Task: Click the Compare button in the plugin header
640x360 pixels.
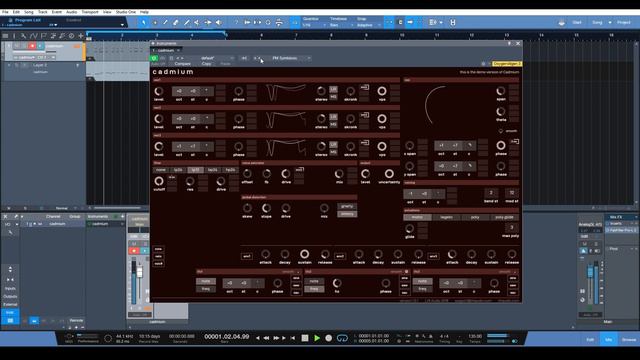Action: click(182, 64)
